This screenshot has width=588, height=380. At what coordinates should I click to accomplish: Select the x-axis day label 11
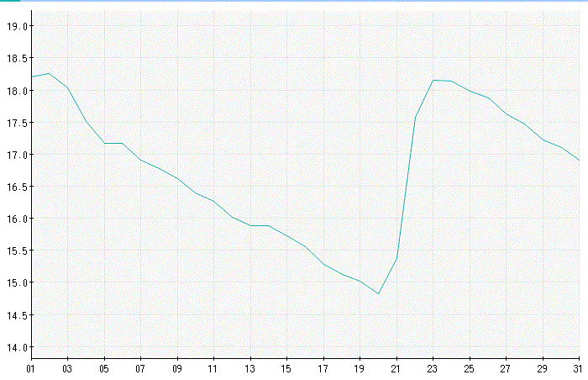point(213,369)
